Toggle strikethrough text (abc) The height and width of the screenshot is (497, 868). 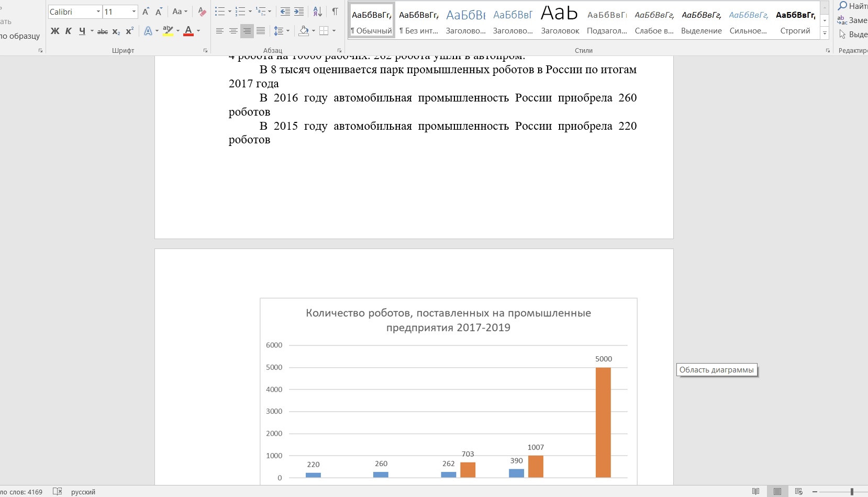[103, 31]
